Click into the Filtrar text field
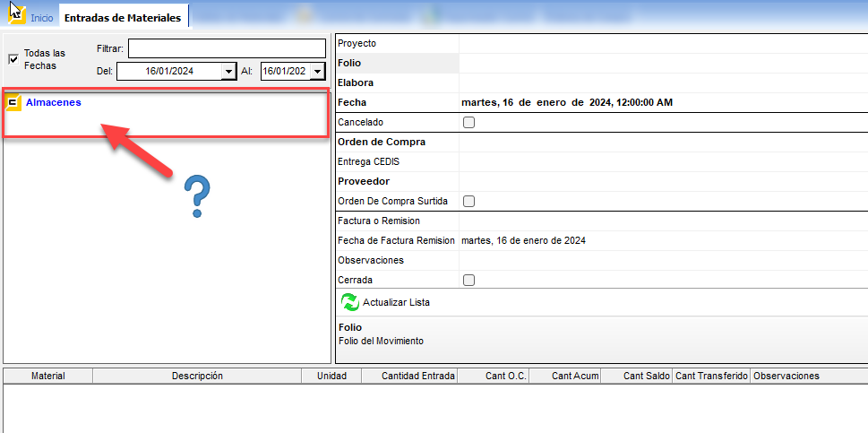This screenshot has width=868, height=433. click(227, 48)
